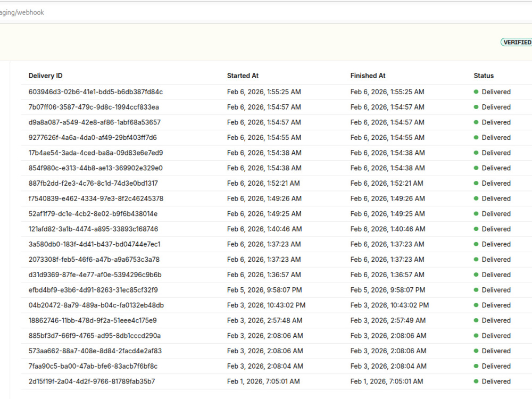Click green status dot in 7b07ff06 row

(476, 107)
